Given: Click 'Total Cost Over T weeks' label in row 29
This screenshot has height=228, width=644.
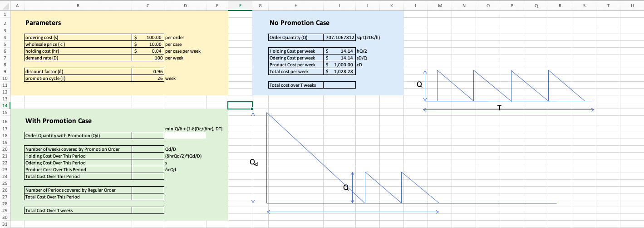Looking at the screenshot, I should click(x=78, y=210).
